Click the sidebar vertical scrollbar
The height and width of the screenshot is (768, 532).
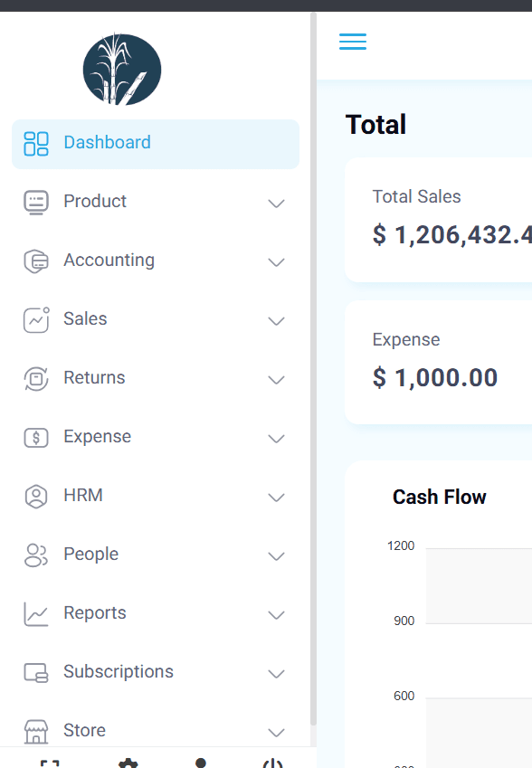click(314, 370)
